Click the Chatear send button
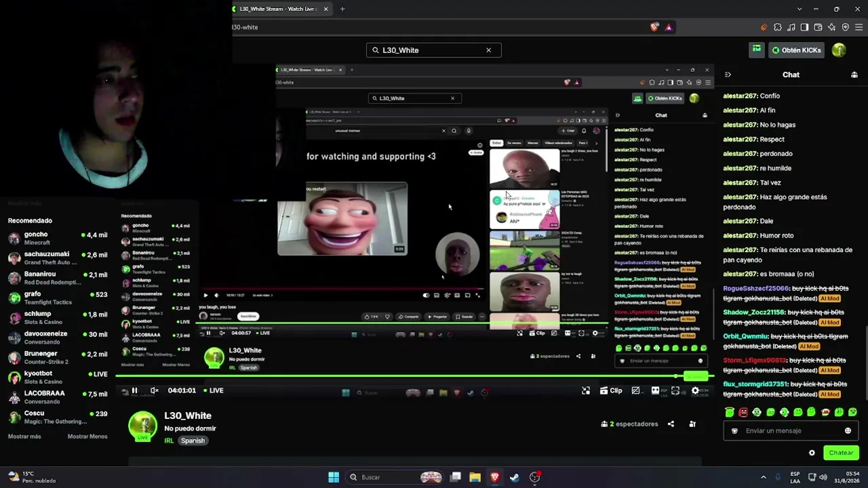This screenshot has width=868, height=488. [x=841, y=453]
